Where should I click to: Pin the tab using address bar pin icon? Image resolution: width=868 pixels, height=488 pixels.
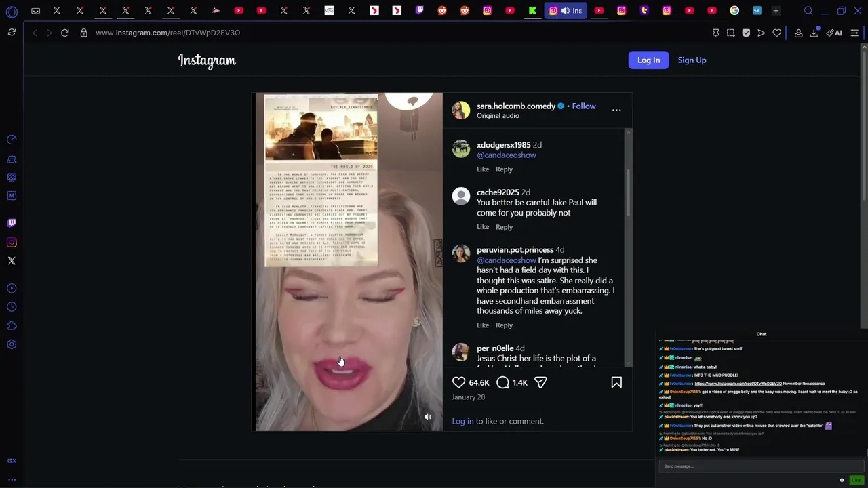[715, 33]
